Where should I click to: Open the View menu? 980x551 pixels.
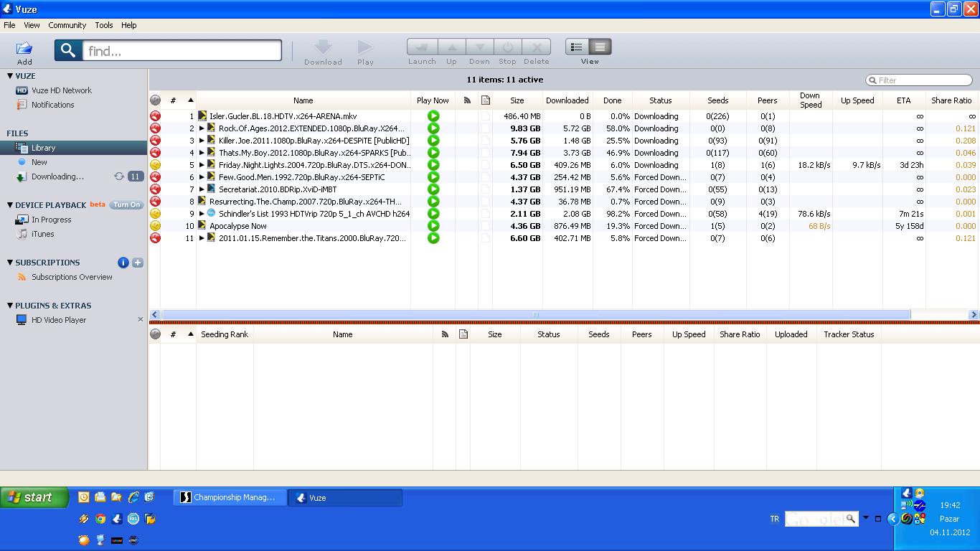click(32, 25)
